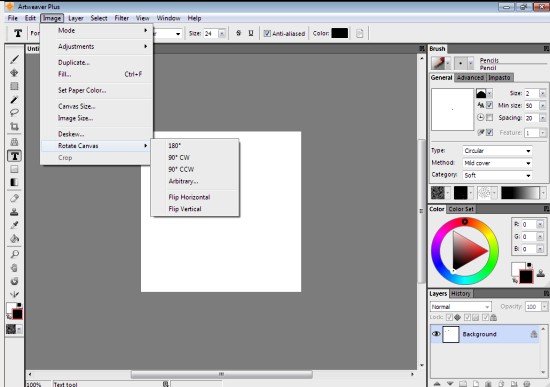Open the text Size dropdown arrow
550x387 pixels.
222,34
